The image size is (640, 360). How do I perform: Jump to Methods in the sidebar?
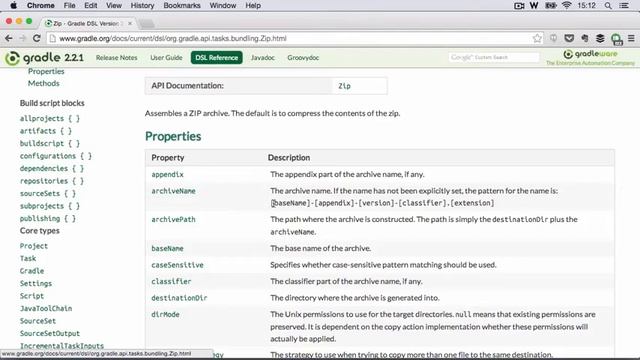[x=44, y=83]
